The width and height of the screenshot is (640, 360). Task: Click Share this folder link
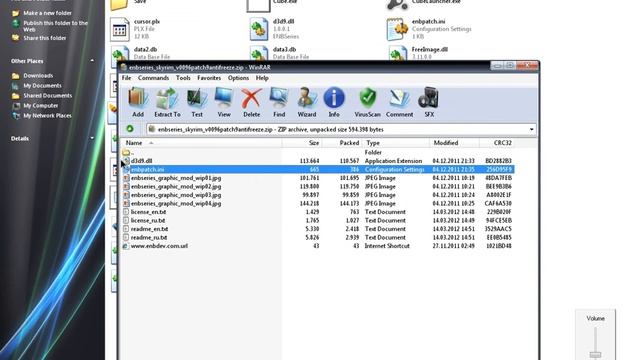coord(44,38)
